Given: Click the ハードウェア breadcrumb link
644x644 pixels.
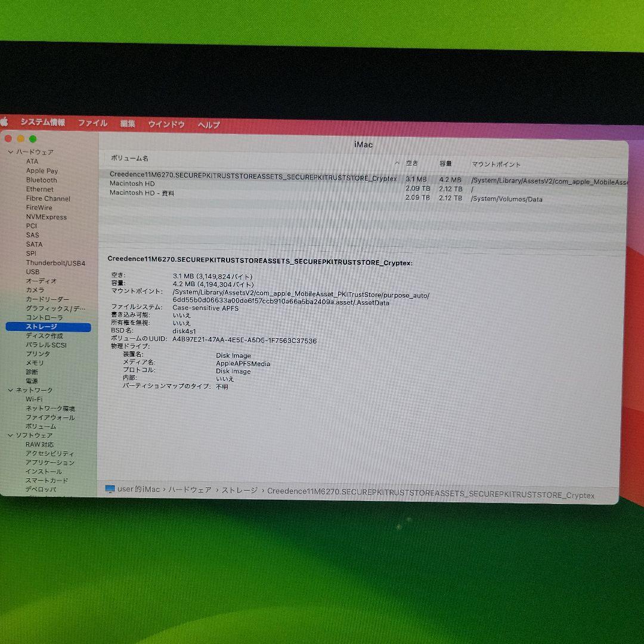Looking at the screenshot, I should point(193,488).
